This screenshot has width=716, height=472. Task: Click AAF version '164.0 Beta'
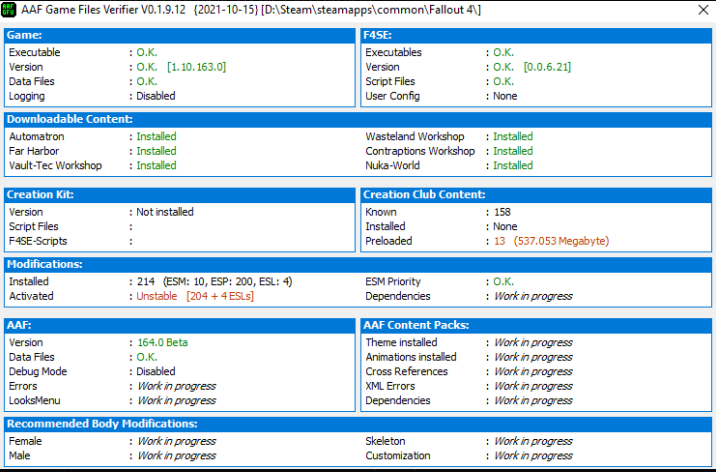pyautogui.click(x=163, y=342)
